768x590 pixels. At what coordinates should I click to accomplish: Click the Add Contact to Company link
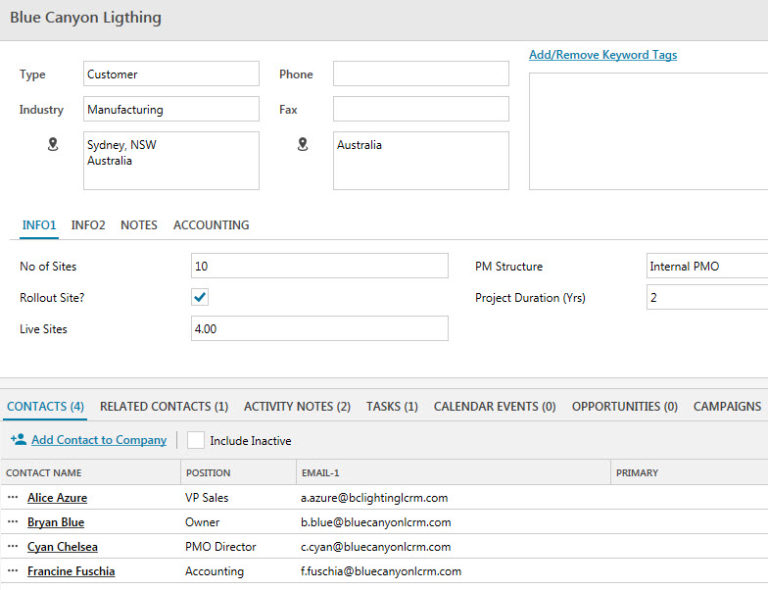99,440
